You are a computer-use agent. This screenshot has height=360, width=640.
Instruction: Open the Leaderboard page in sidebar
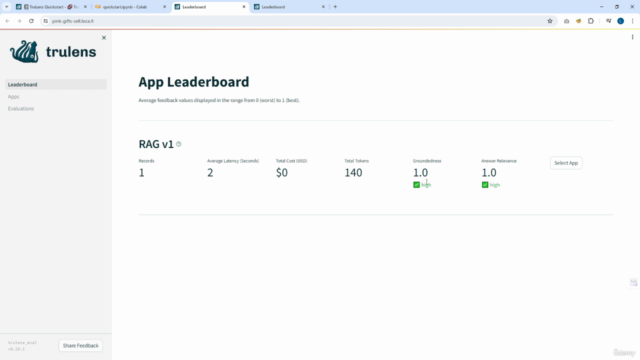click(x=56, y=84)
